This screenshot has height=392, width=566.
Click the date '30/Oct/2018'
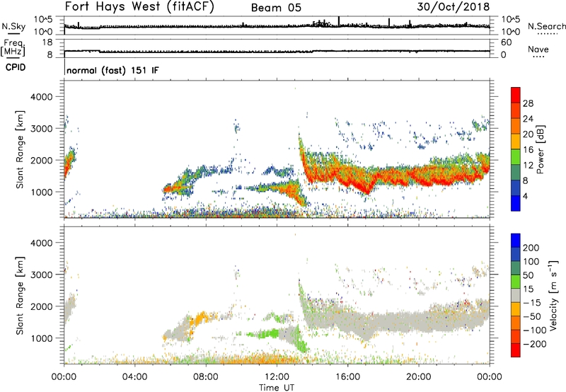(x=454, y=7)
